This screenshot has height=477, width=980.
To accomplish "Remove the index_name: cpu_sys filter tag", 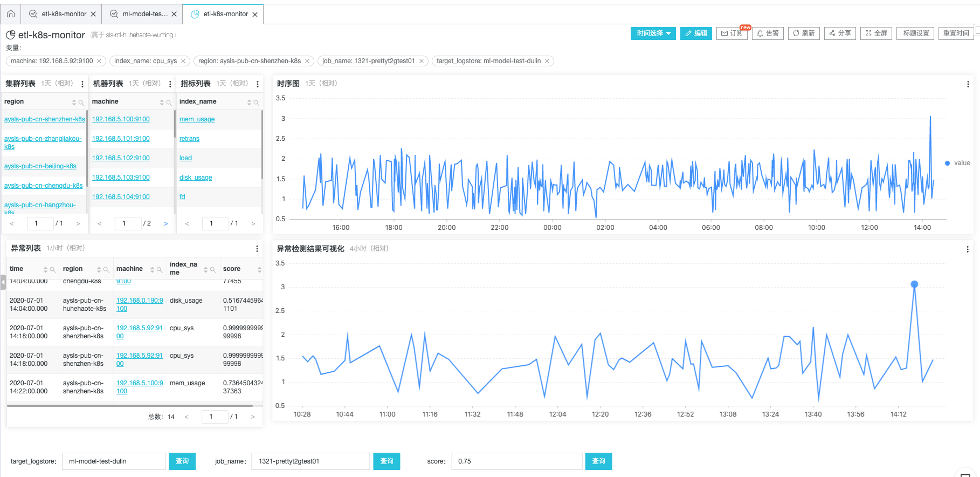I will coord(183,61).
